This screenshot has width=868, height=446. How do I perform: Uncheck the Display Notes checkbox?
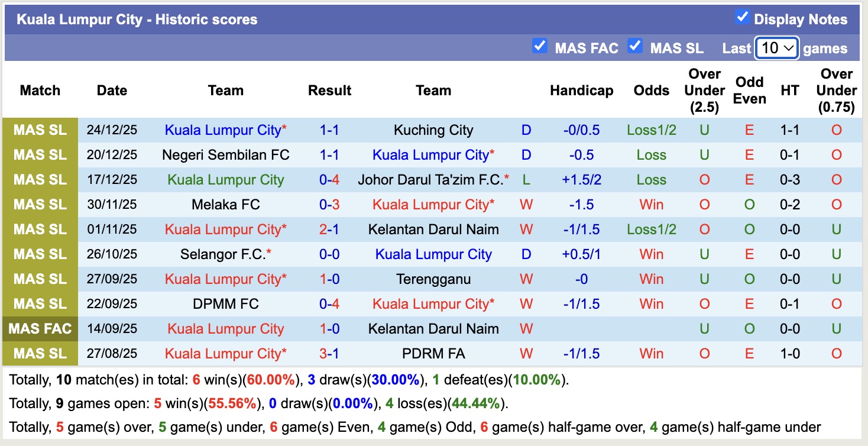coord(741,17)
